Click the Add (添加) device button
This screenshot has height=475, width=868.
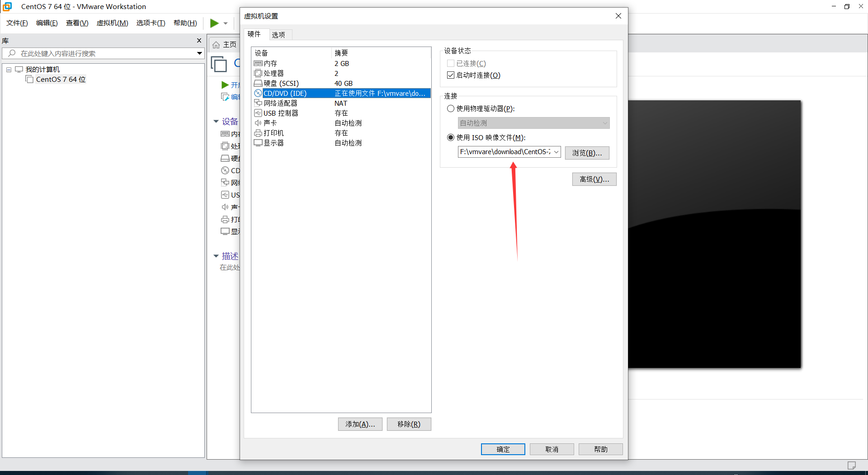point(360,424)
